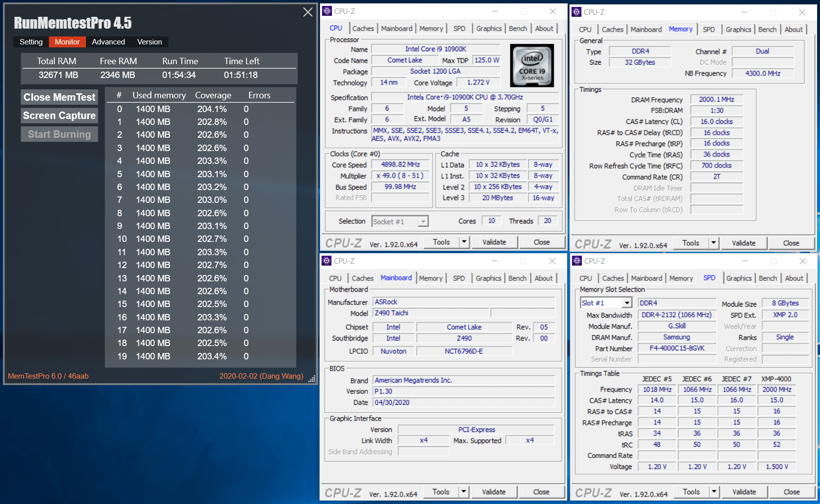
Task: Open the Advanced tab in RunMemtestPro
Action: (108, 42)
